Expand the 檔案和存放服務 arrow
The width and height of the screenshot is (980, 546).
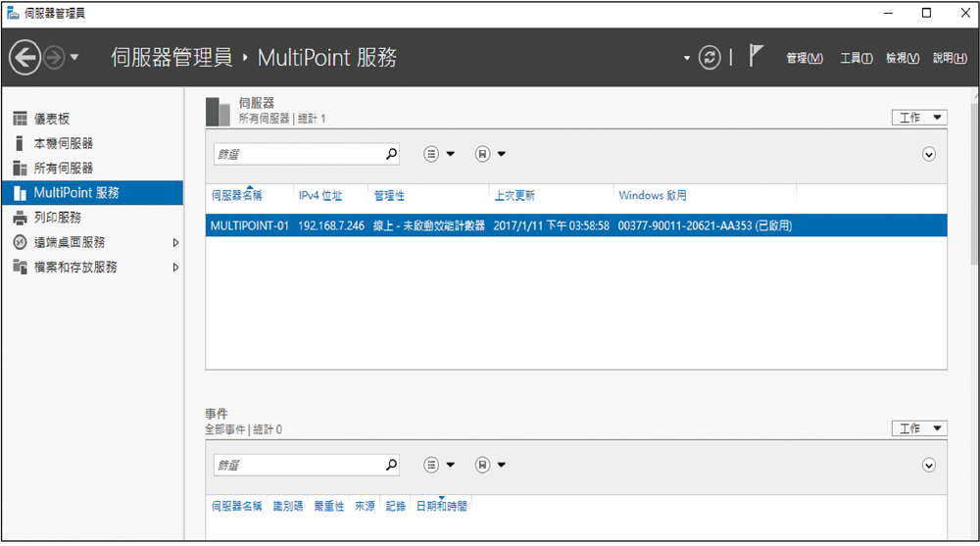(x=175, y=267)
